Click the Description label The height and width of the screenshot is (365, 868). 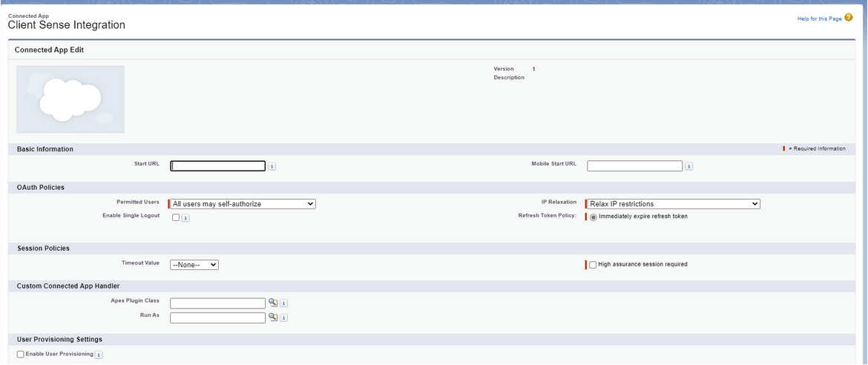pyautogui.click(x=509, y=78)
